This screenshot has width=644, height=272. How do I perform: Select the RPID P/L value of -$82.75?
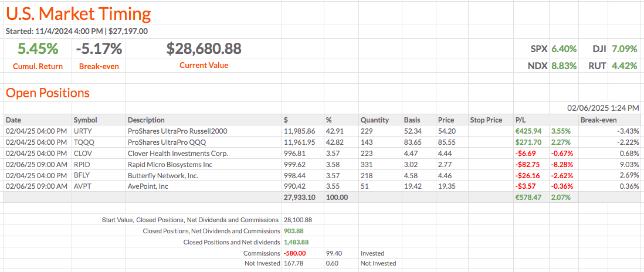coord(526,165)
